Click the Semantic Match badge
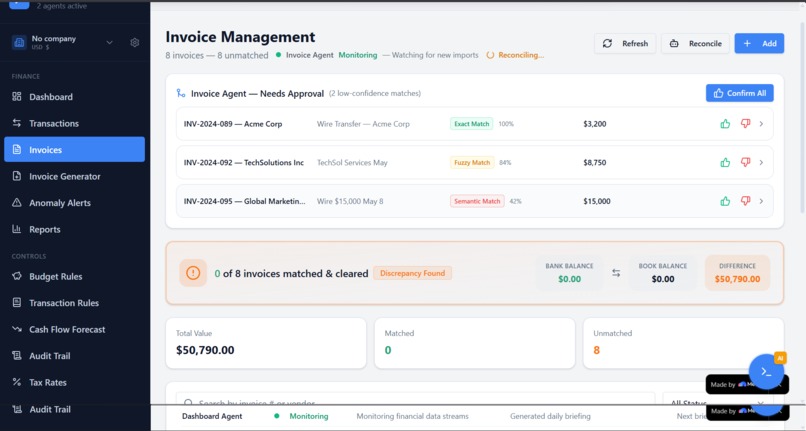This screenshot has height=431, width=806. 477,201
